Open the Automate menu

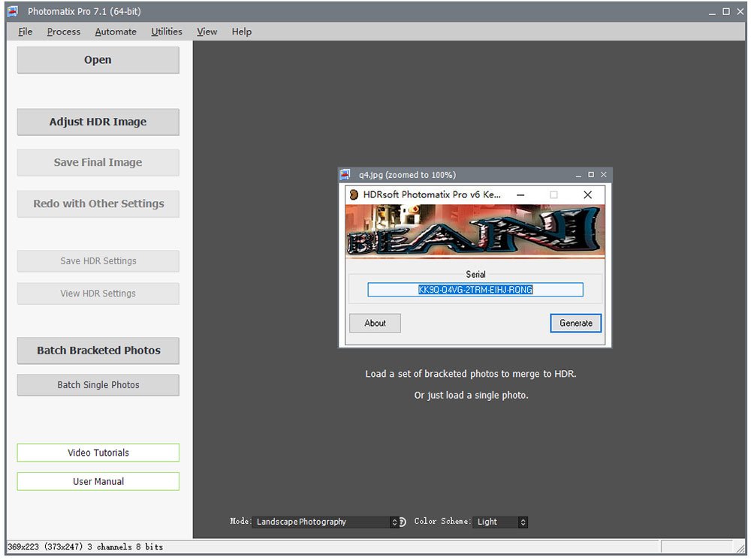(x=116, y=32)
